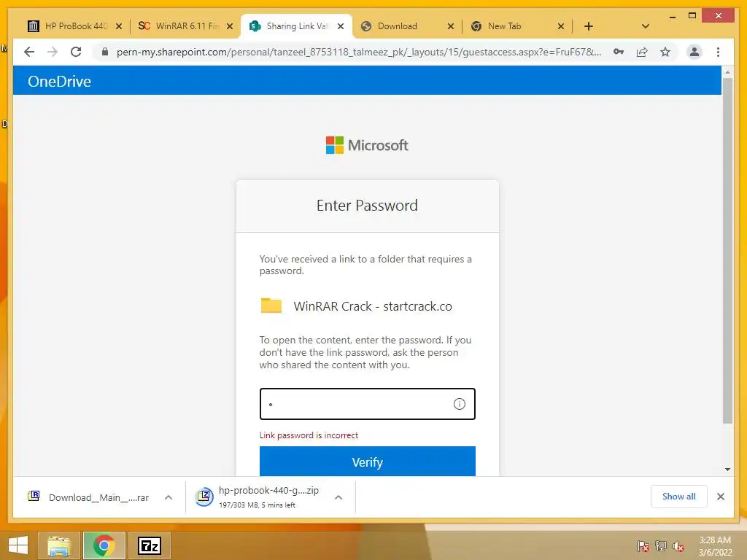Viewport: 747px width, 560px height.
Task: Click 'WinRAR Crack - startcrack.co' folder name
Action: pos(373,306)
